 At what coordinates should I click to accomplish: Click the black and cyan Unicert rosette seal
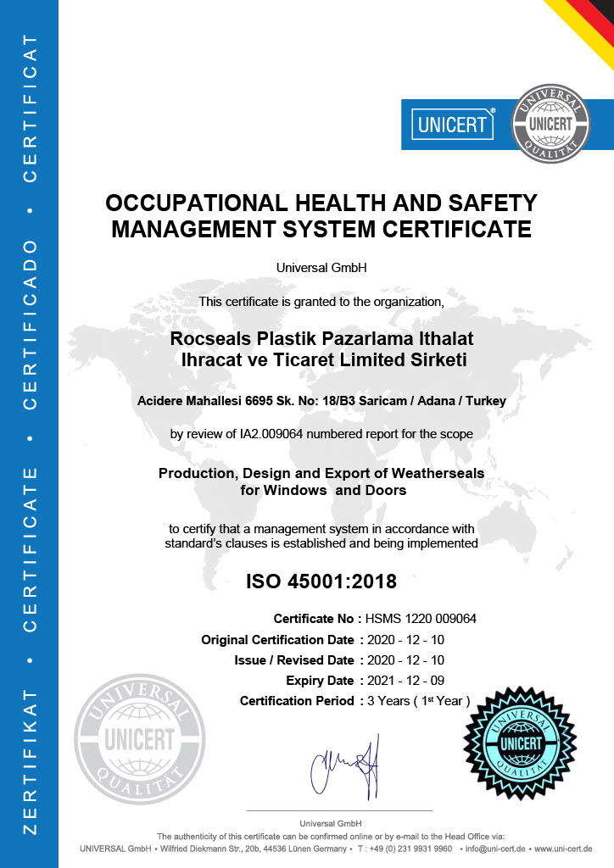pyautogui.click(x=520, y=743)
